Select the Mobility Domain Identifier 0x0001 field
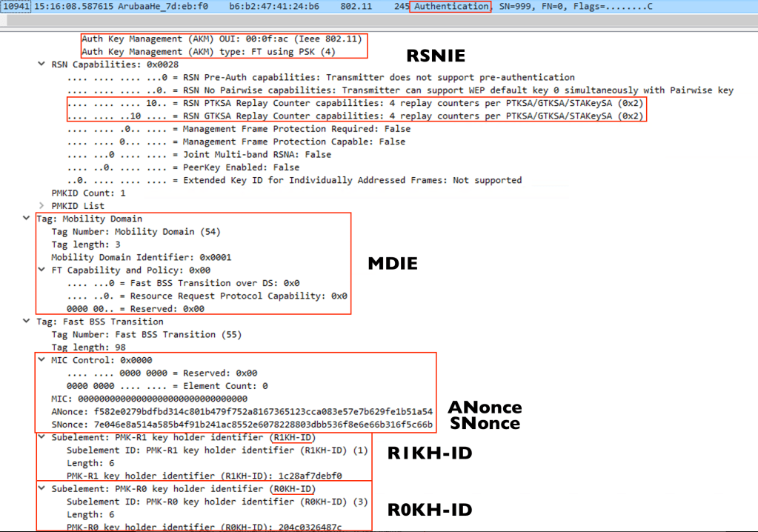Viewport: 758px width, 532px height. click(x=141, y=257)
